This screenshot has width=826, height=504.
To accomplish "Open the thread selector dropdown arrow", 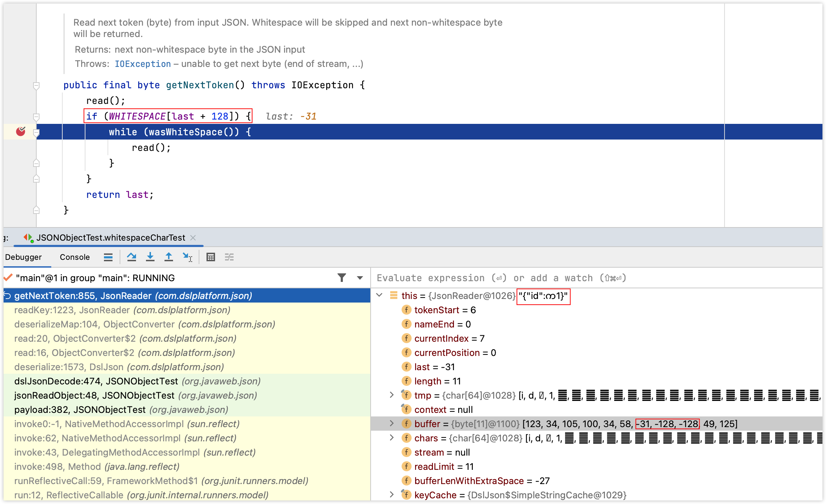I will click(360, 278).
